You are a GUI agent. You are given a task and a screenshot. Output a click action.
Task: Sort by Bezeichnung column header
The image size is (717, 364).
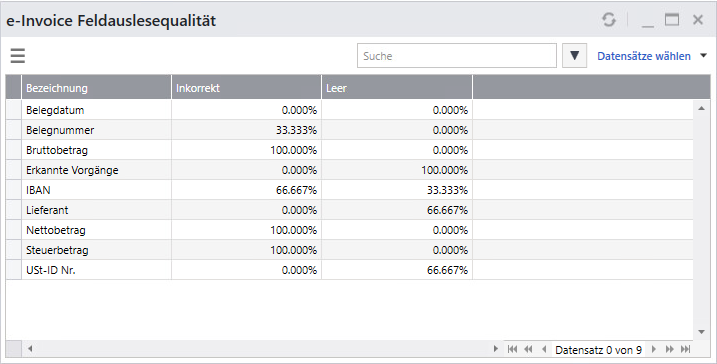click(96, 88)
